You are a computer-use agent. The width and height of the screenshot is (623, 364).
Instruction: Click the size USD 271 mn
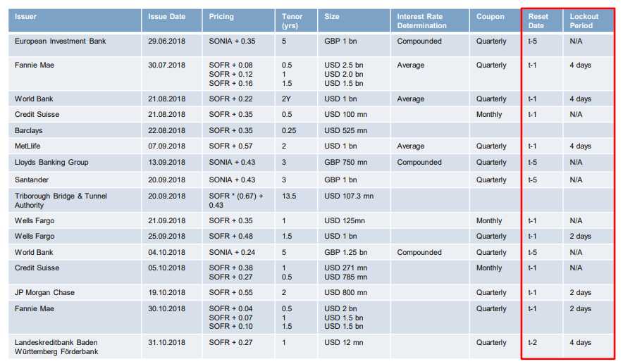(x=345, y=268)
